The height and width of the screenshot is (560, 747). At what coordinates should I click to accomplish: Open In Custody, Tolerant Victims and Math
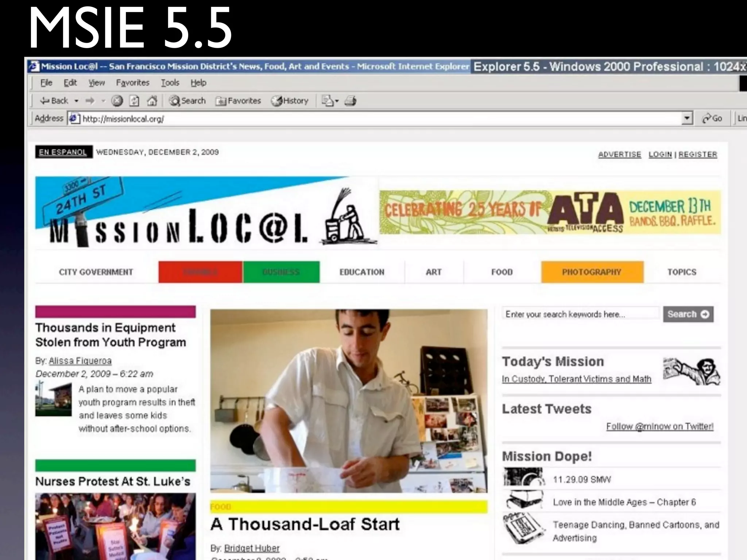[576, 379]
